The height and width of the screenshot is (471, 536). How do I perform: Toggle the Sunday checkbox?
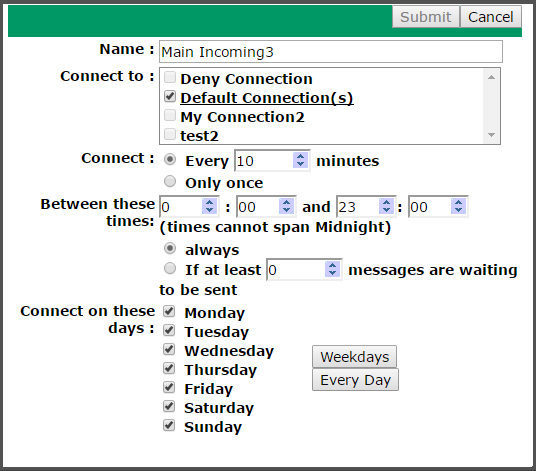click(169, 426)
